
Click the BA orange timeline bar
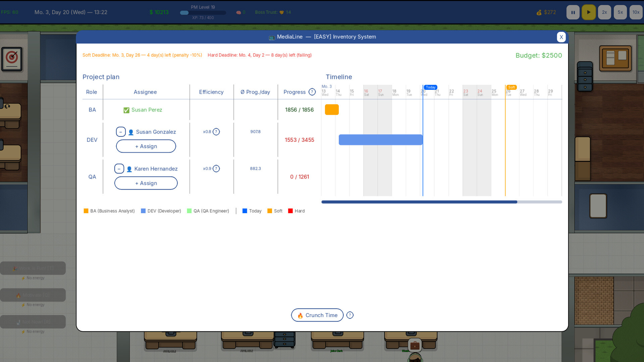[x=332, y=110]
